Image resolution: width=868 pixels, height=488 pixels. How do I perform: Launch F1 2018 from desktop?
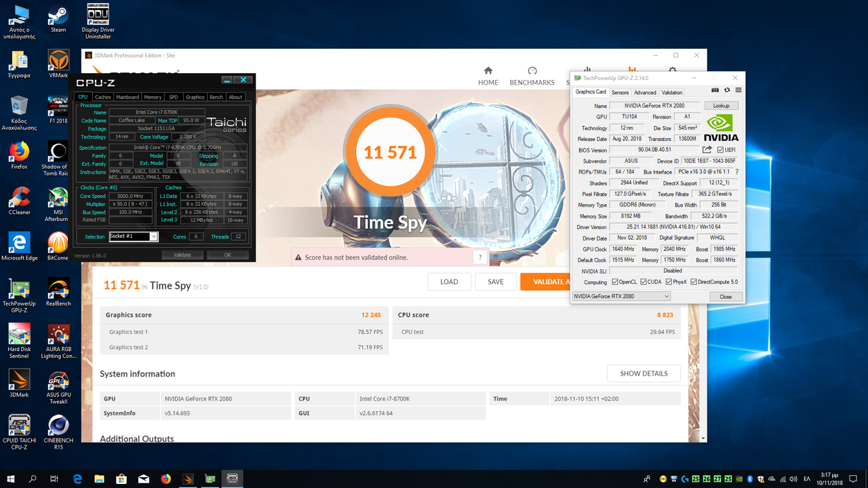pyautogui.click(x=58, y=109)
